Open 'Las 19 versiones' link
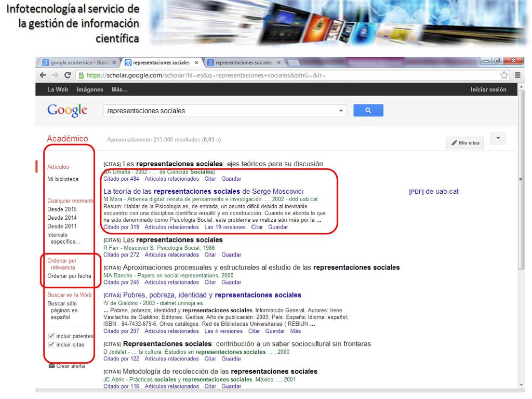 [224, 227]
